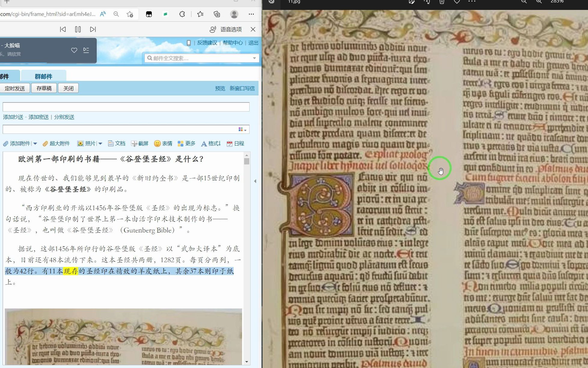
Task: Open the subject color picker dropdown
Action: point(243,129)
